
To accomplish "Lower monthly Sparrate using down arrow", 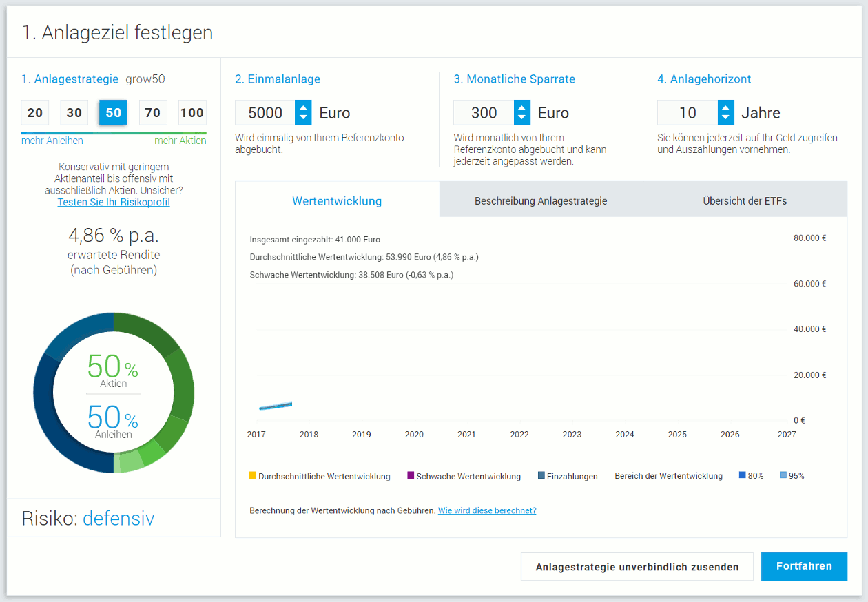I will pos(522,118).
